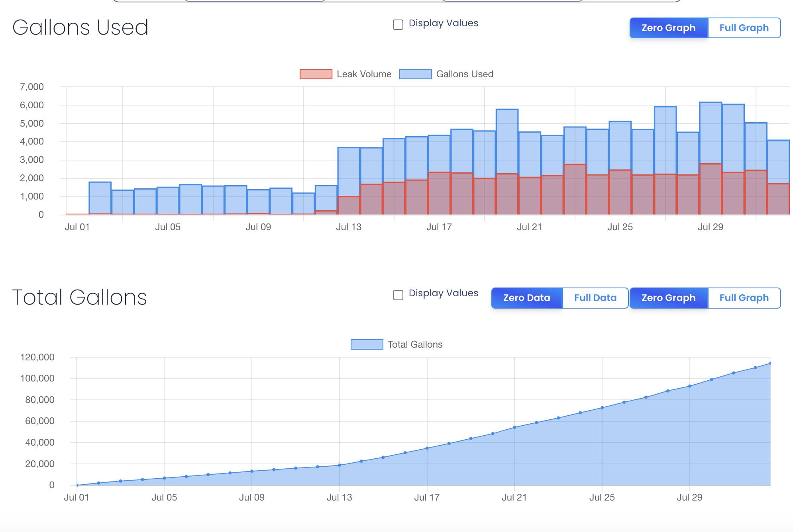Click the 60,000 y-axis label
Screen dimensions: 793x532
39,421
